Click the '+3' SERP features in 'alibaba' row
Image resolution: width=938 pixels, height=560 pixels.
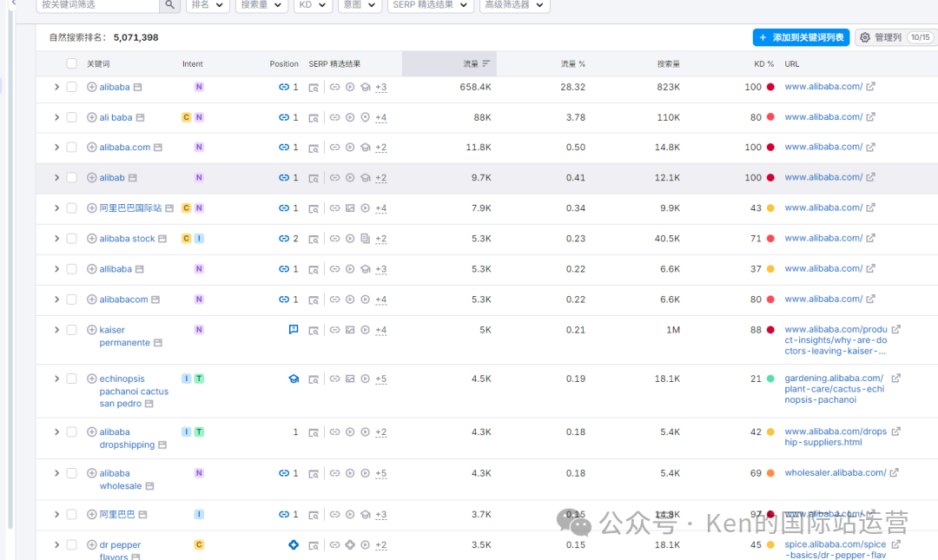381,88
